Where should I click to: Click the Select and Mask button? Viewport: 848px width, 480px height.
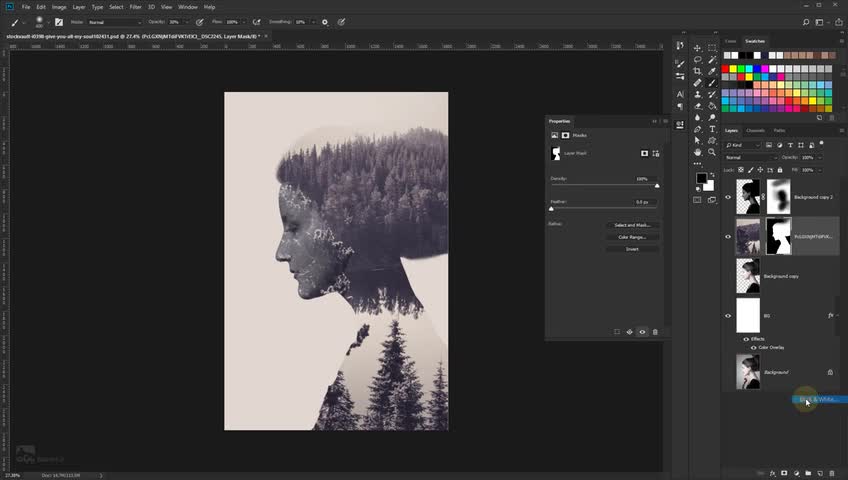[632, 225]
